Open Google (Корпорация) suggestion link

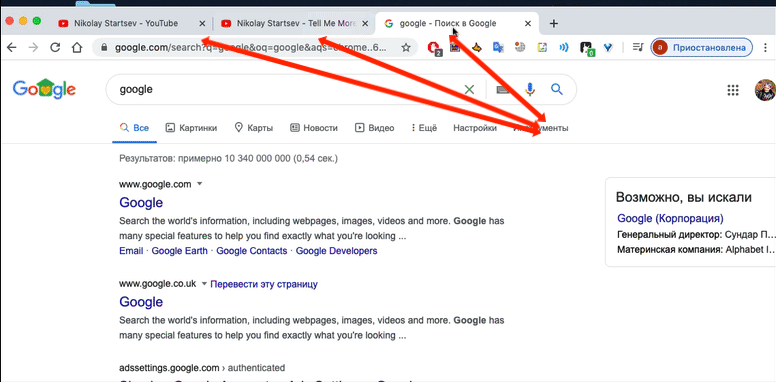(671, 218)
